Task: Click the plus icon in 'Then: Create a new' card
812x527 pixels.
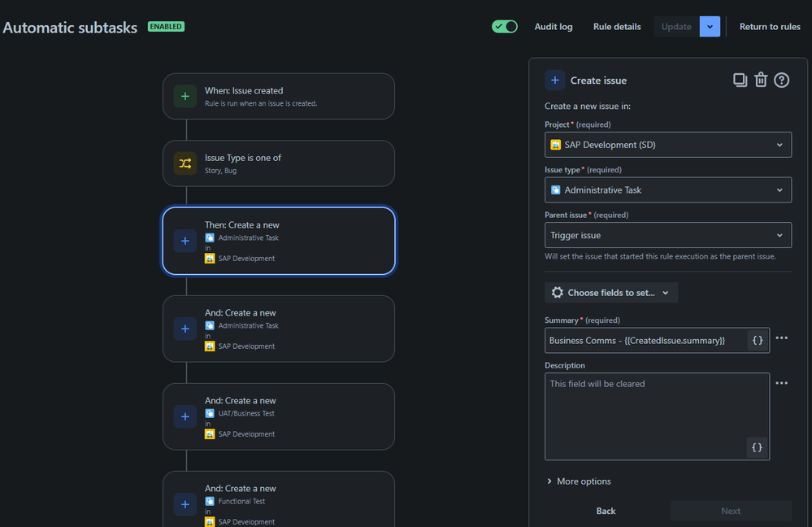Action: tap(185, 241)
